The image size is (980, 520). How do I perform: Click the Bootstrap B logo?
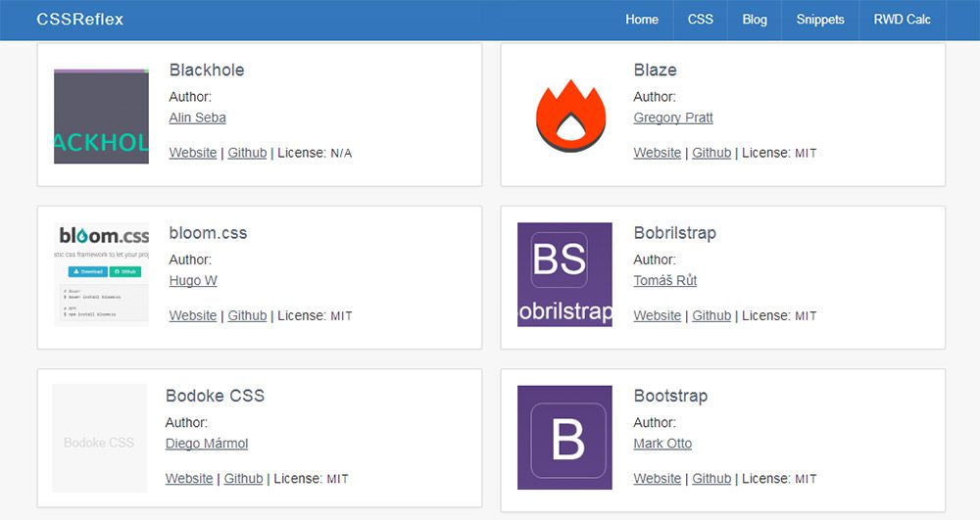564,438
